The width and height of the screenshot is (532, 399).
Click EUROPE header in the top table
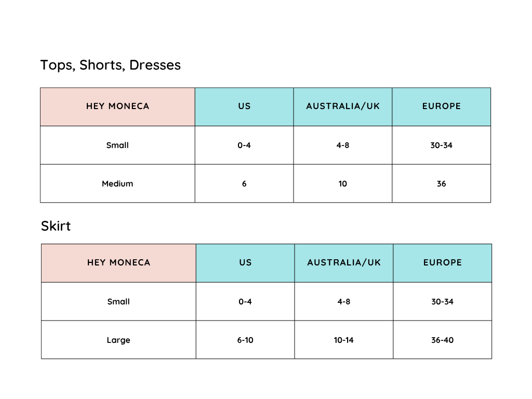(441, 106)
